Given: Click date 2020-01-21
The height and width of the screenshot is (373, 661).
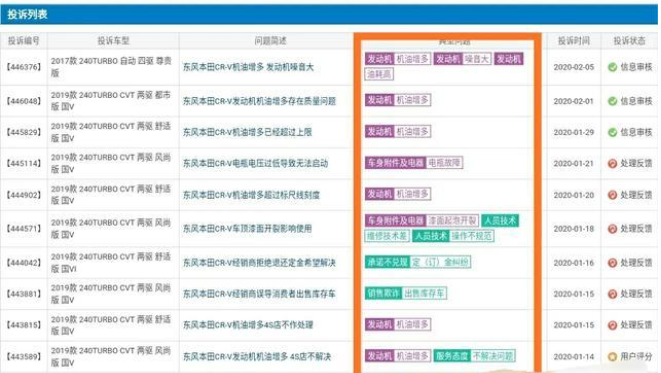Looking at the screenshot, I should tap(573, 164).
